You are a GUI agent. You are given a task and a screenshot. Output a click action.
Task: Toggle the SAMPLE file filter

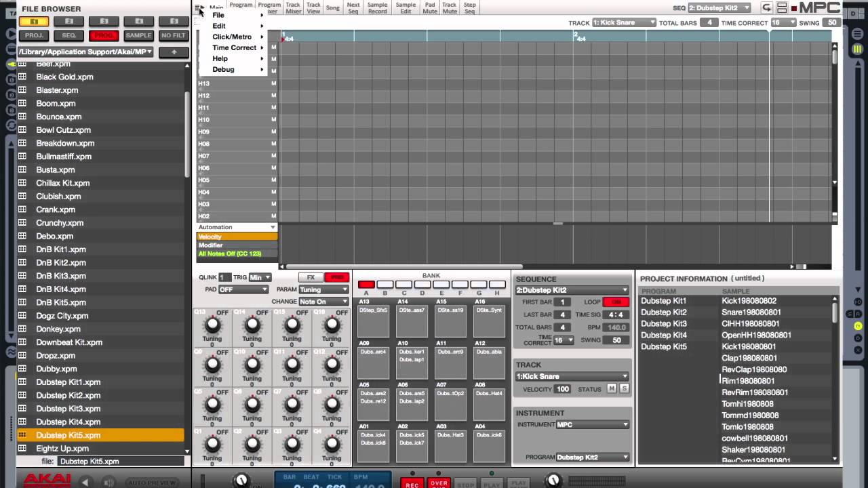coord(138,36)
